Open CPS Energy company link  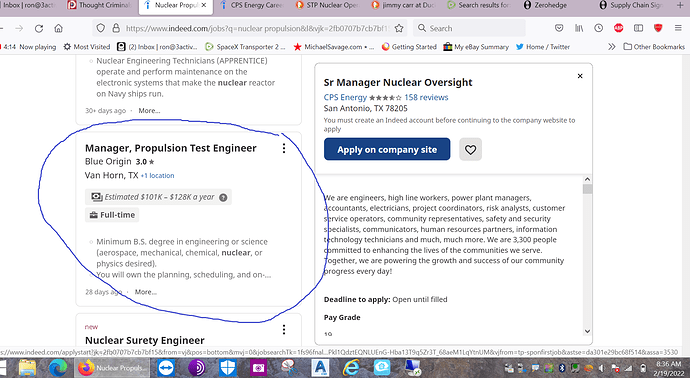click(345, 97)
